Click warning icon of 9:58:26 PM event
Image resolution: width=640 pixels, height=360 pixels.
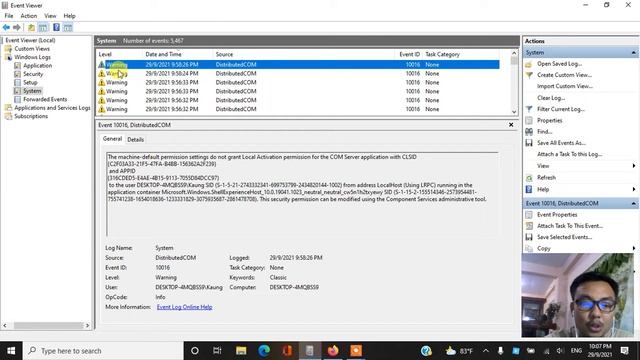[x=101, y=64]
